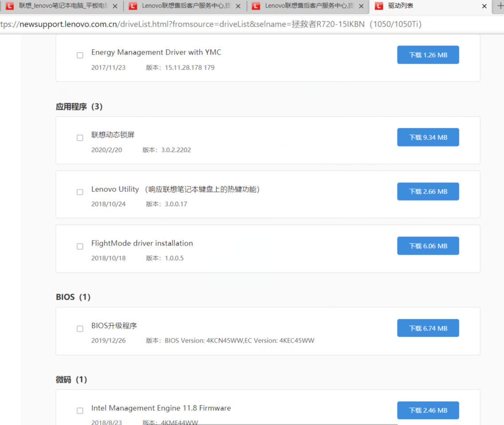Click the Lenovo Utility title text
Viewport: 504px width, 425px height.
[176, 189]
